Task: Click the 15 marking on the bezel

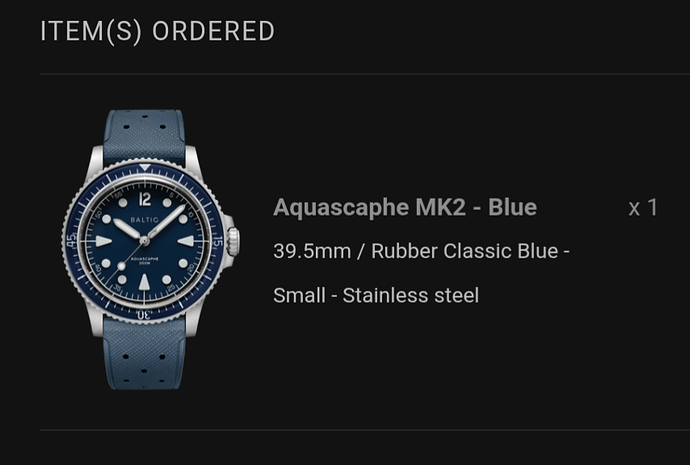Action: (x=217, y=241)
